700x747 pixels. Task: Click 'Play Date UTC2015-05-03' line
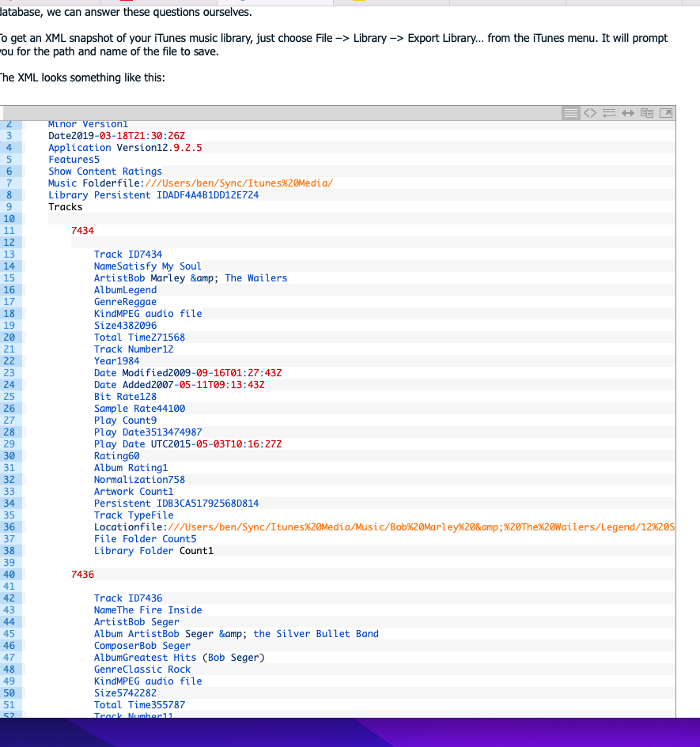click(188, 444)
